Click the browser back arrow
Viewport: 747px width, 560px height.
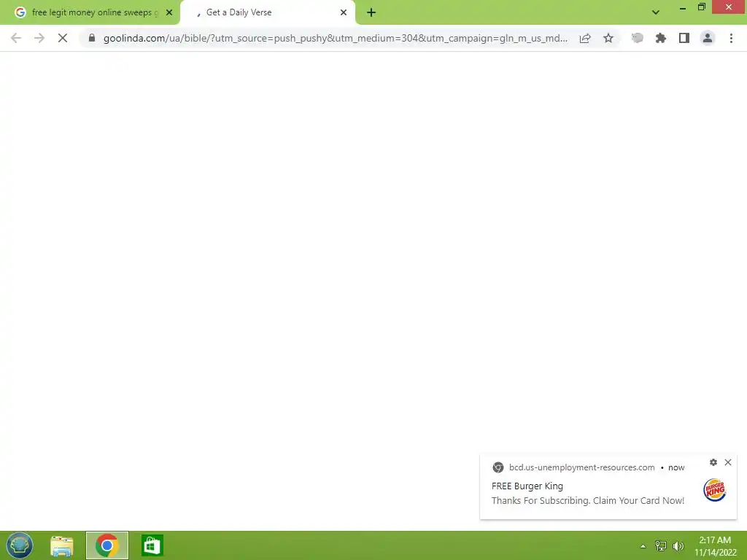coord(16,38)
